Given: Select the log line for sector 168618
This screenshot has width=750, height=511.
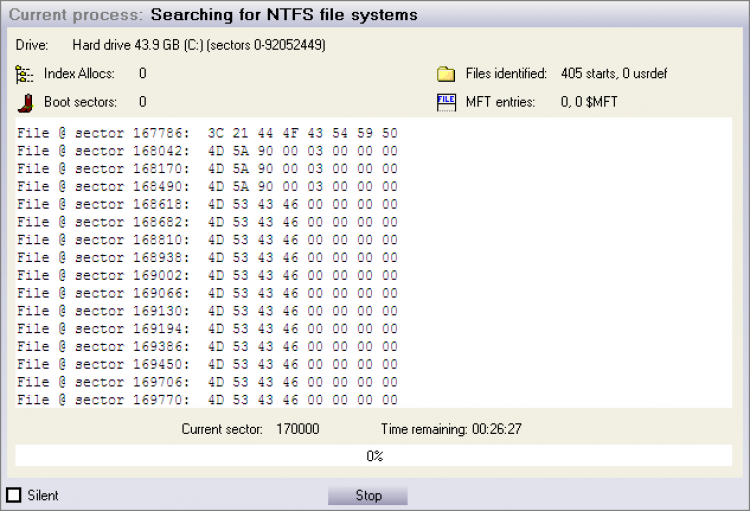Looking at the screenshot, I should click(207, 204).
